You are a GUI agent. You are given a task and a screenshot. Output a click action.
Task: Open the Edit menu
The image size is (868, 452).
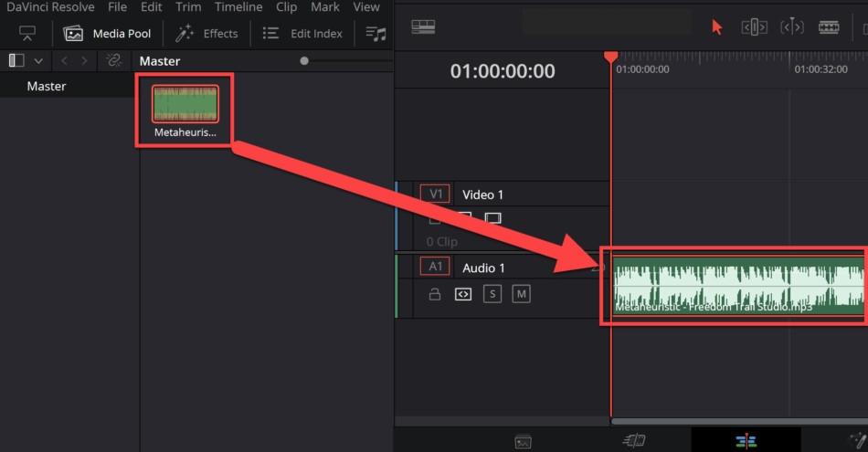151,7
